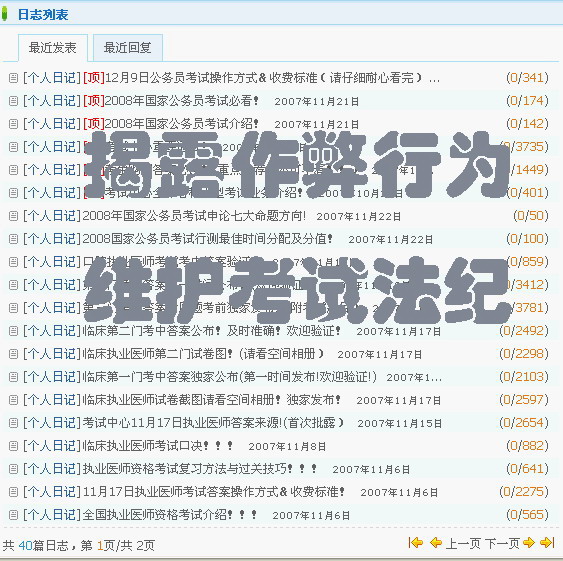Click the document icon beside the 2008年国家公务员考试必看 entry

coord(13,101)
